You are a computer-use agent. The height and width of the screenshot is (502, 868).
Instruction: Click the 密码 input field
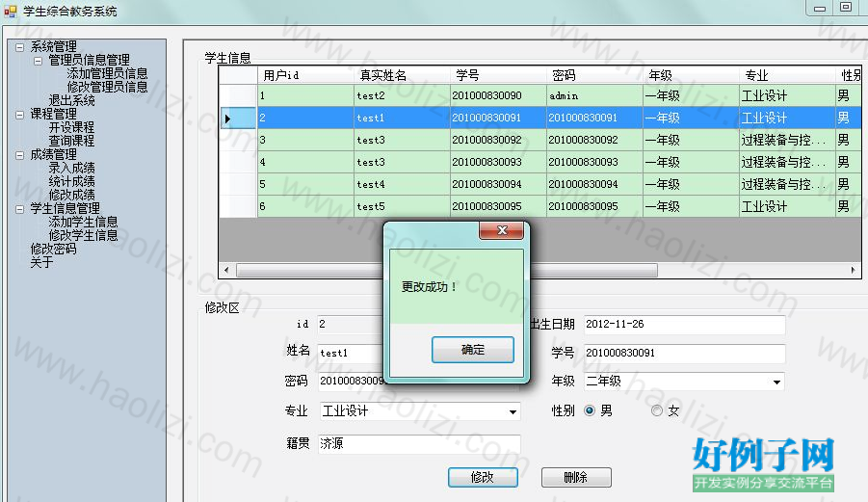350,381
